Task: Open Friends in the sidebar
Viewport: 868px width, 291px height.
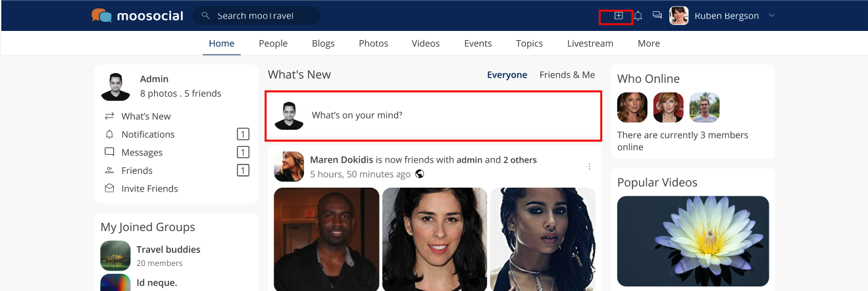Action: pyautogui.click(x=137, y=171)
